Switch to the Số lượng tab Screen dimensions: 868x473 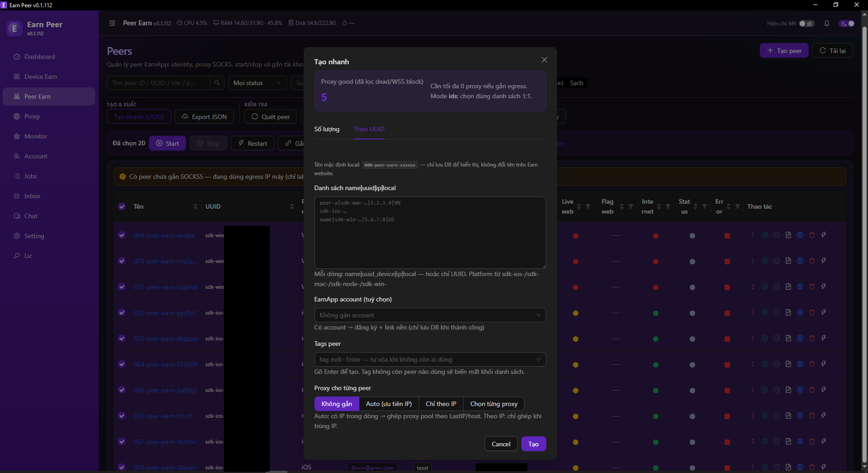pyautogui.click(x=327, y=129)
